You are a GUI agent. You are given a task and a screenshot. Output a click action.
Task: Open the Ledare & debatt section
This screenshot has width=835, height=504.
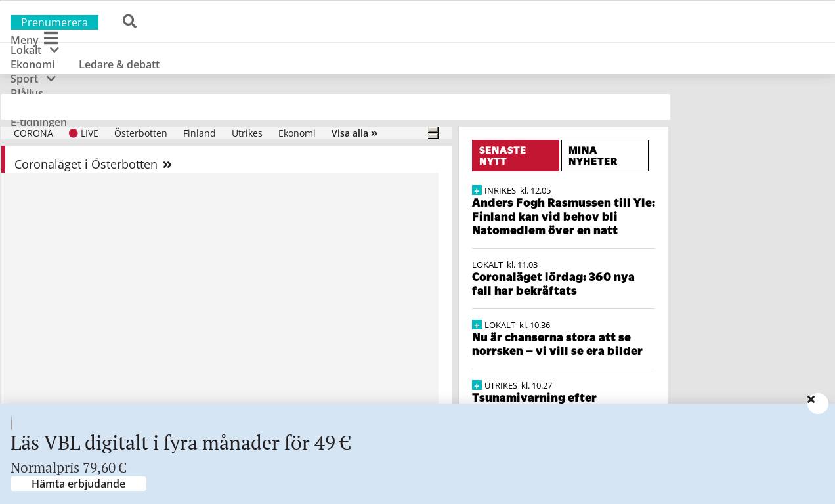click(x=119, y=64)
